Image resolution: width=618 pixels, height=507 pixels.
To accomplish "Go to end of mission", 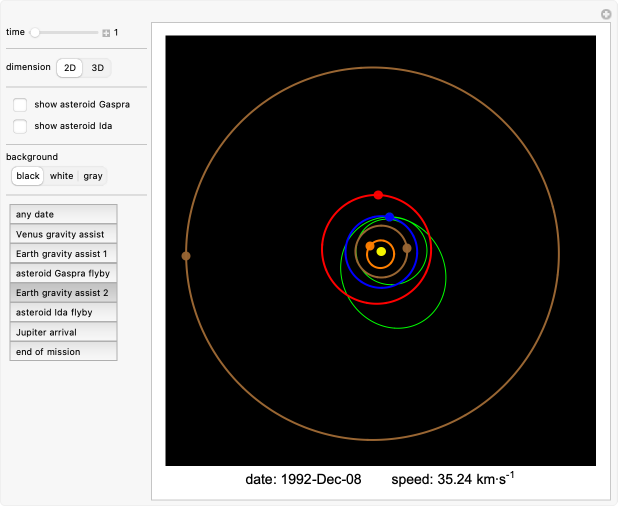I will (64, 351).
